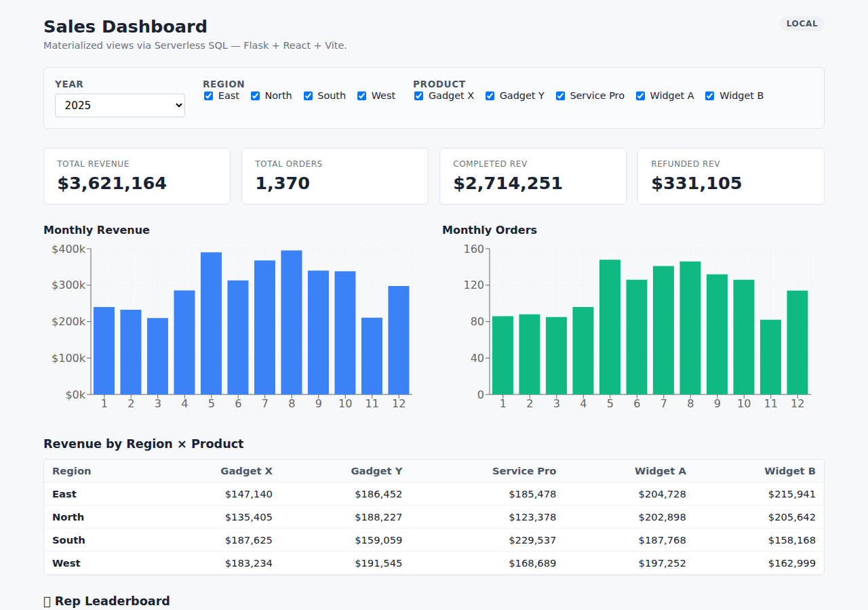The width and height of the screenshot is (868, 610).
Task: Click the LOCAL environment badge
Action: tap(802, 24)
